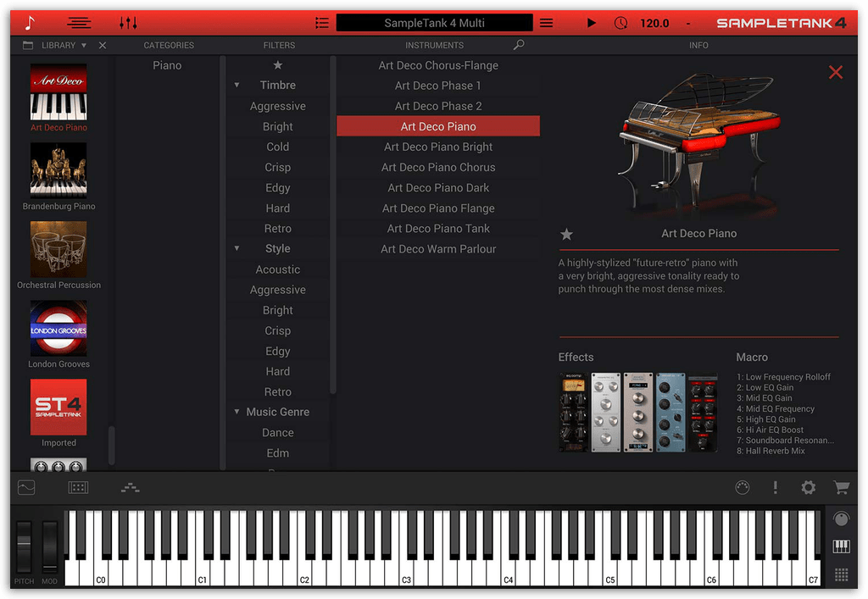Toggle Aggressive filter under Timbre
Viewport: 868px width, 599px height.
click(278, 106)
